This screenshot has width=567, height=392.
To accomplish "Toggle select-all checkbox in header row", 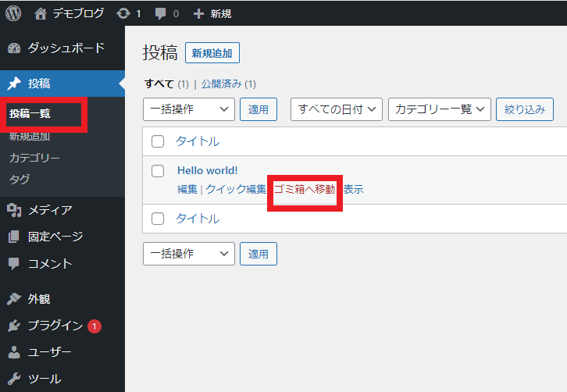I will tap(158, 141).
